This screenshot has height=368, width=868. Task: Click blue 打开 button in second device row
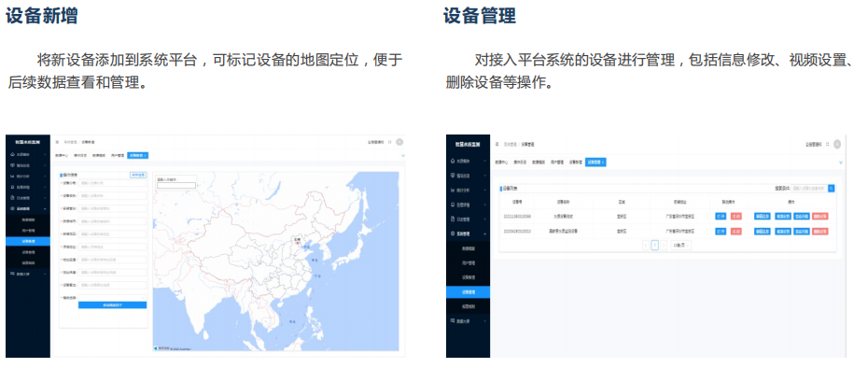coord(721,231)
